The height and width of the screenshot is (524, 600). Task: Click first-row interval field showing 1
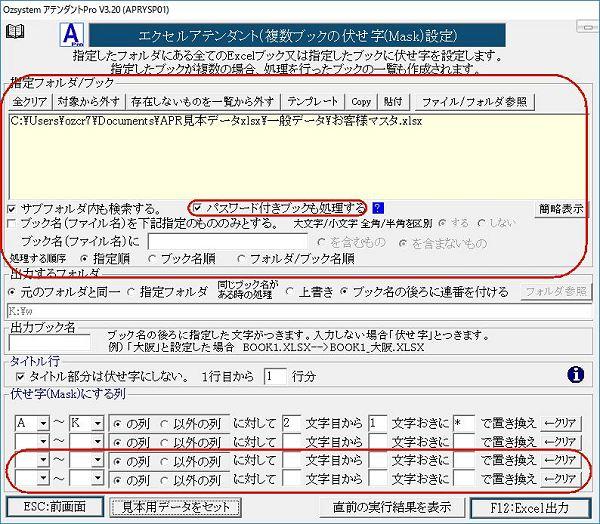tap(377, 423)
